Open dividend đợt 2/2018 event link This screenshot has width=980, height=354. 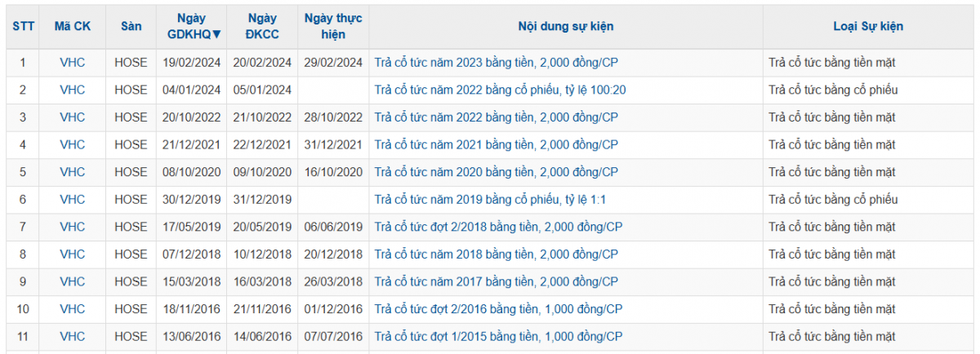pos(498,227)
